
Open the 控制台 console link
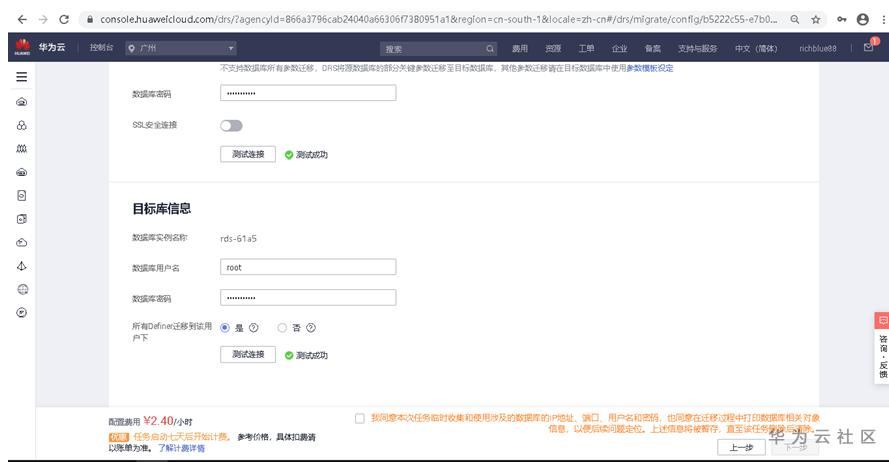pyautogui.click(x=101, y=48)
